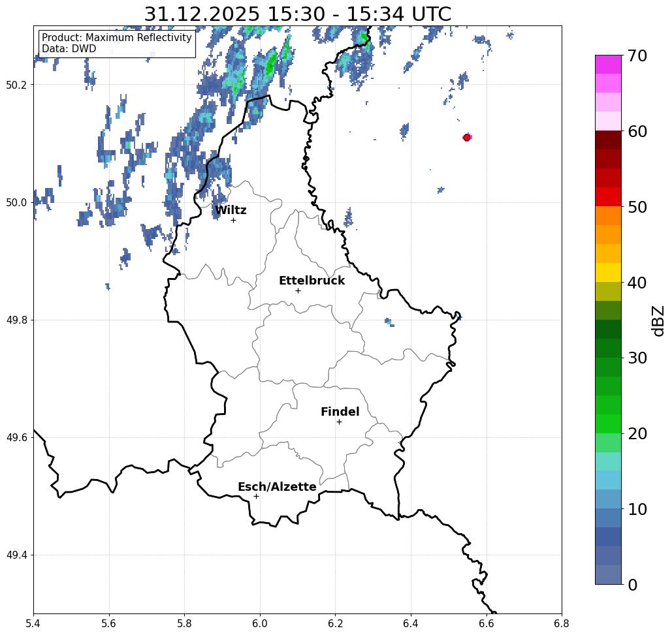Click the latitude tick label '50.2'
The height and width of the screenshot is (635, 672).
[16, 85]
